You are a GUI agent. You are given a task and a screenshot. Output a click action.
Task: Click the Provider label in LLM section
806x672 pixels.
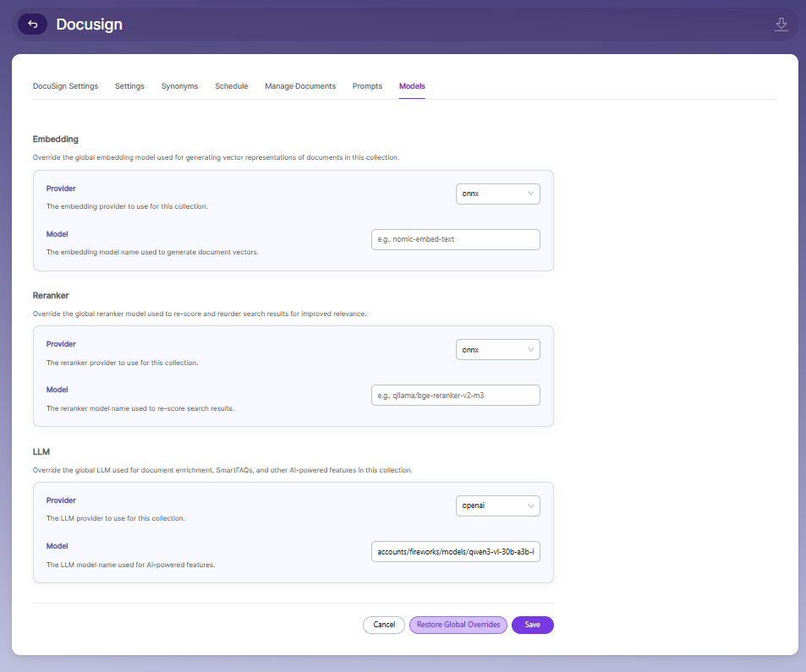61,500
